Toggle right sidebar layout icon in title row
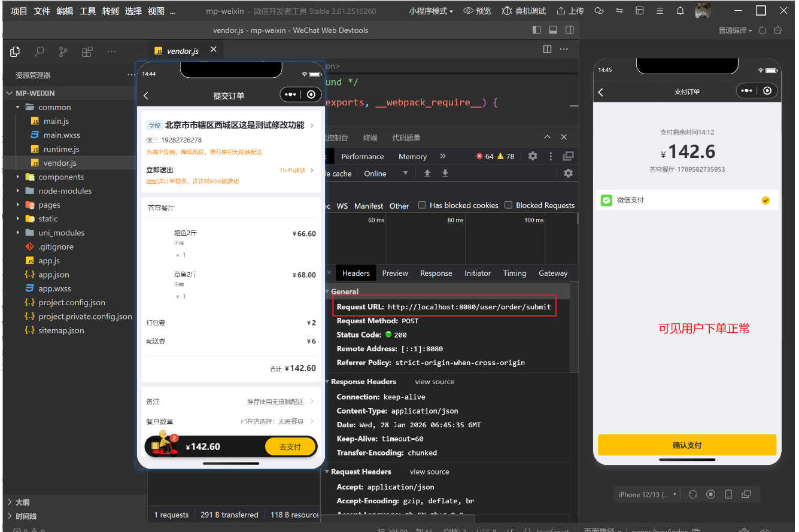799x532 pixels. point(570,30)
